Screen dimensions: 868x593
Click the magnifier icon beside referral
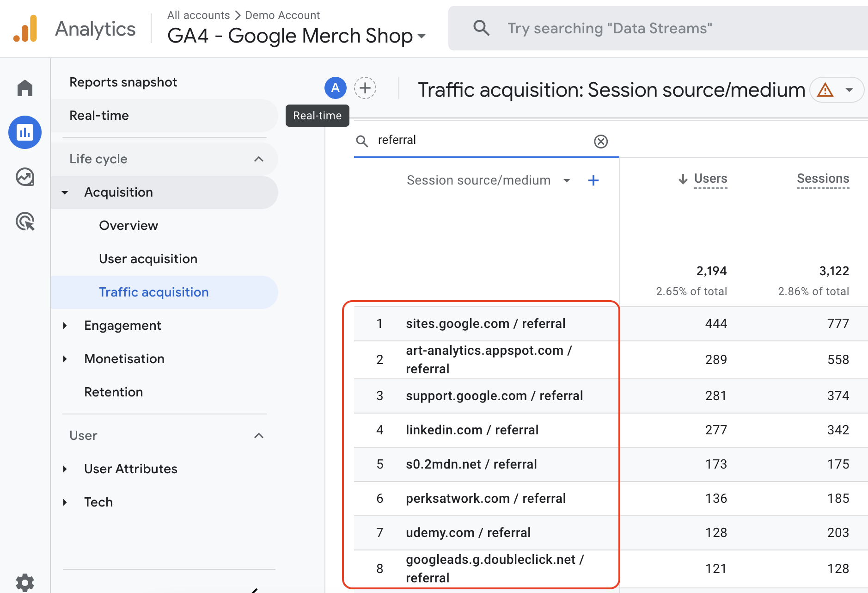pyautogui.click(x=362, y=141)
